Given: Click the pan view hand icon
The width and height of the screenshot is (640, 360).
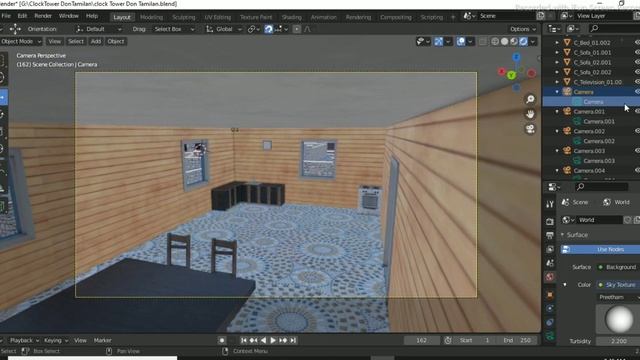Looking at the screenshot, I should pyautogui.click(x=530, y=114).
